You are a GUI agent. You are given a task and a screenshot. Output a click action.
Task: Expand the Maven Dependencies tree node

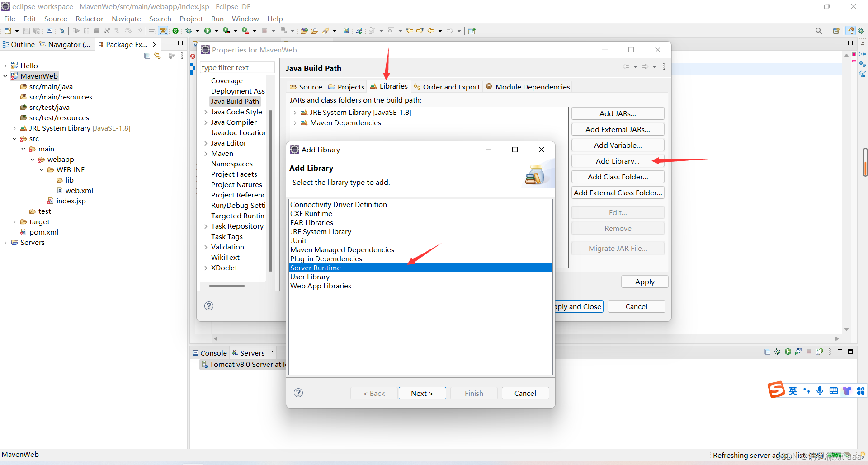click(x=296, y=123)
